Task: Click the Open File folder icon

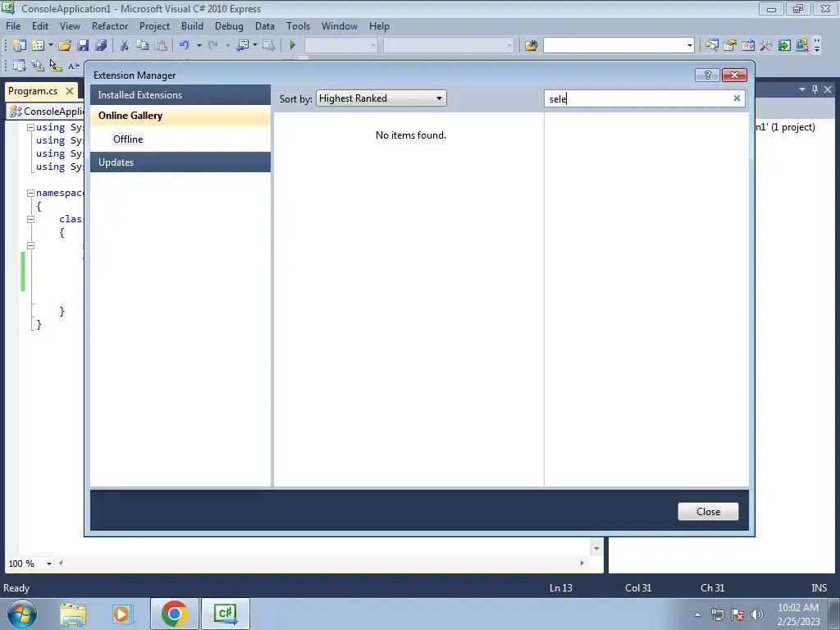Action: coord(65,46)
